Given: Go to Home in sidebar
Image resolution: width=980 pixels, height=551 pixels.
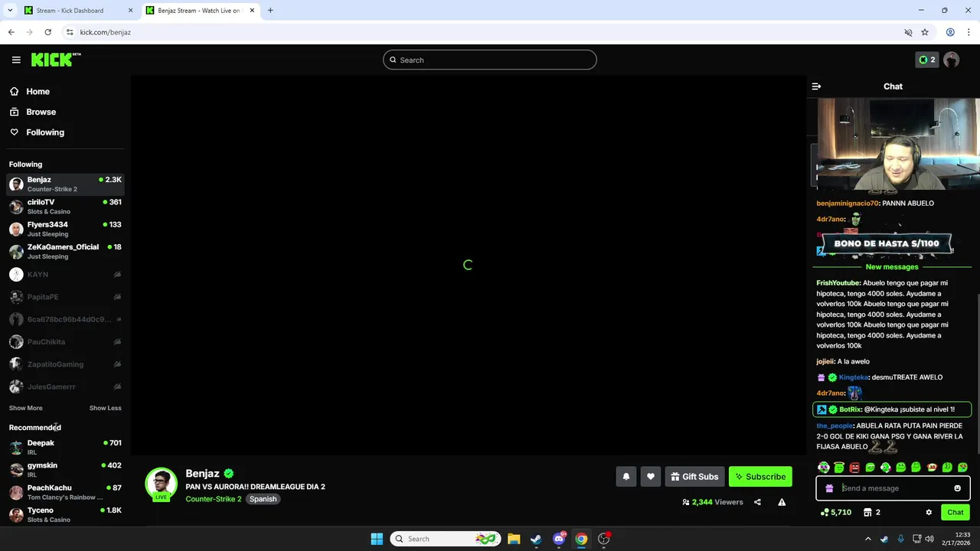Looking at the screenshot, I should click(31, 91).
